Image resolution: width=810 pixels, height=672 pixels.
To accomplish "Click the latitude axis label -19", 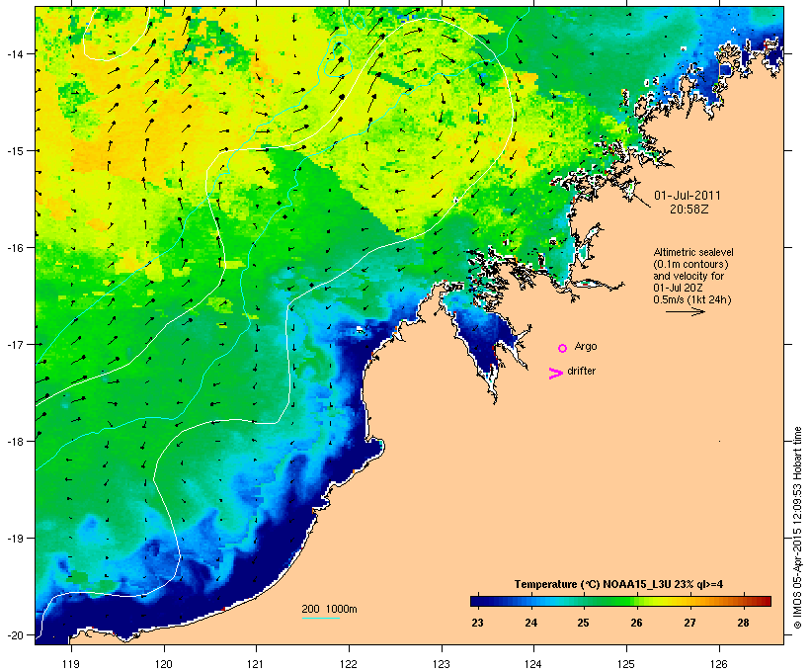I will tap(15, 539).
